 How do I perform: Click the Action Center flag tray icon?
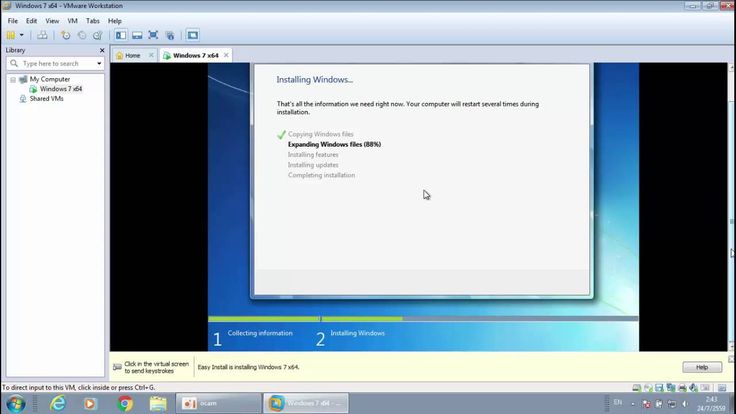tap(646, 404)
